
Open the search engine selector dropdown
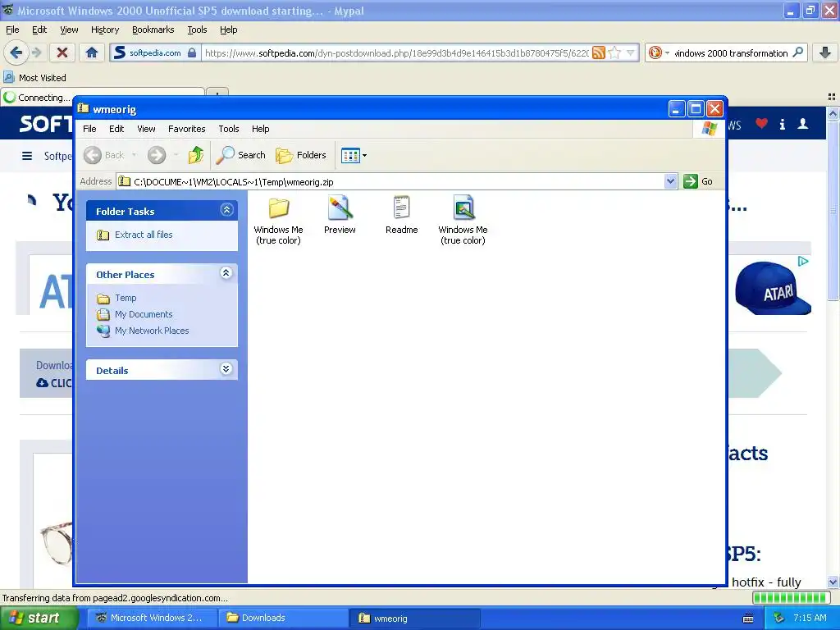659,52
